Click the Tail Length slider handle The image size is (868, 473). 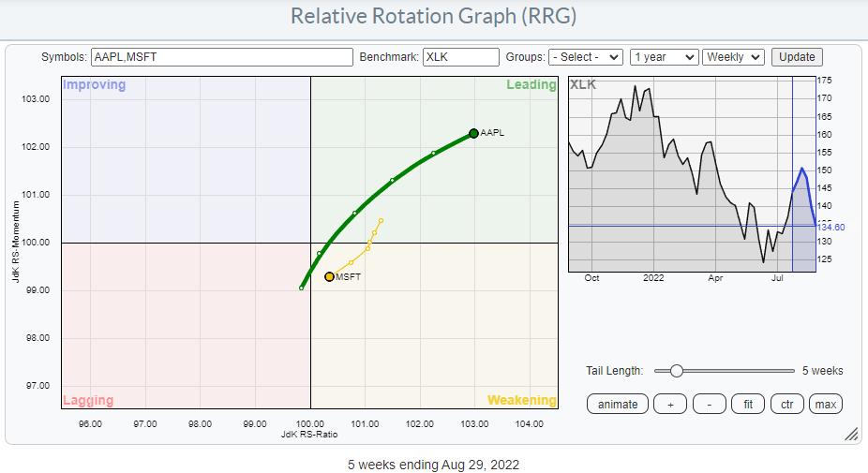[x=676, y=371]
